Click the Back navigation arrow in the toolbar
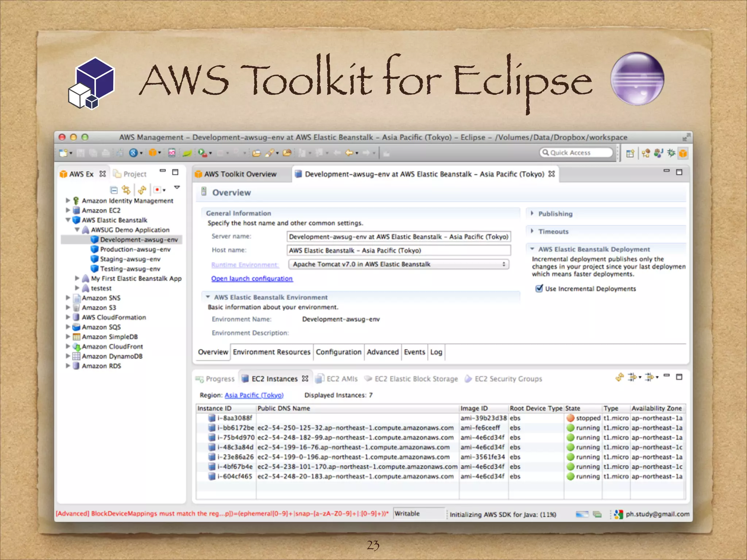This screenshot has width=747, height=560. 349,153
